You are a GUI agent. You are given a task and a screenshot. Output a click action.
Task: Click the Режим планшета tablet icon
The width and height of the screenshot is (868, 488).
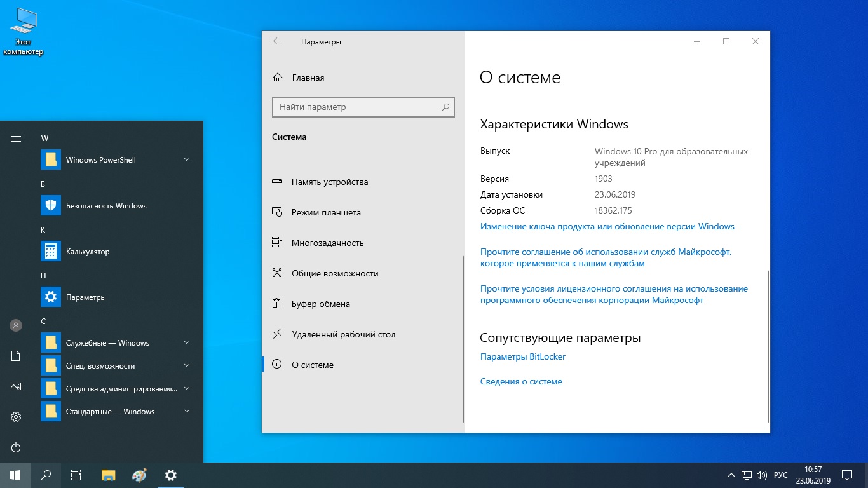[277, 212]
